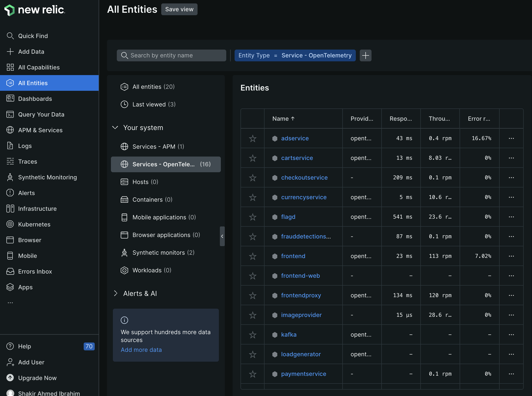This screenshot has width=532, height=396.
Task: Click Add more data link
Action: coord(141,350)
